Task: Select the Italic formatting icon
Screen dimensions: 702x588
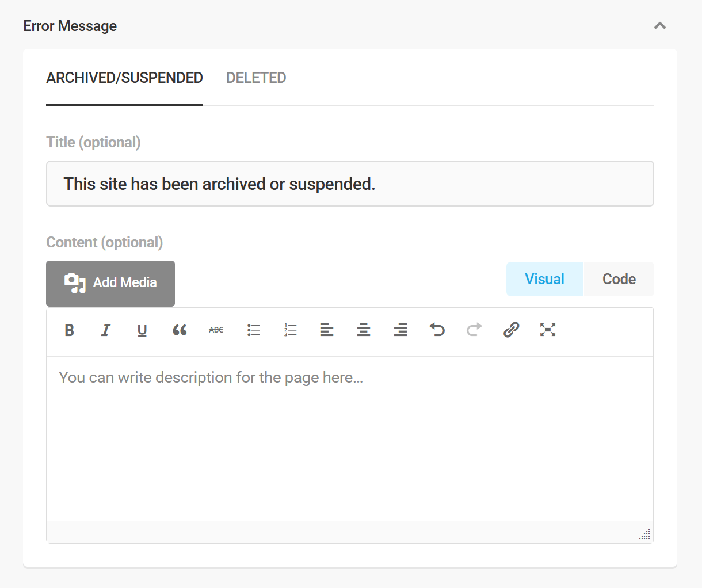Action: pos(106,330)
